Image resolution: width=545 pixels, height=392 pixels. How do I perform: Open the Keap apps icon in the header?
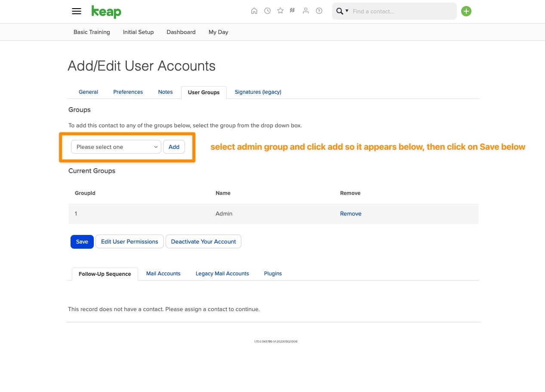click(292, 11)
